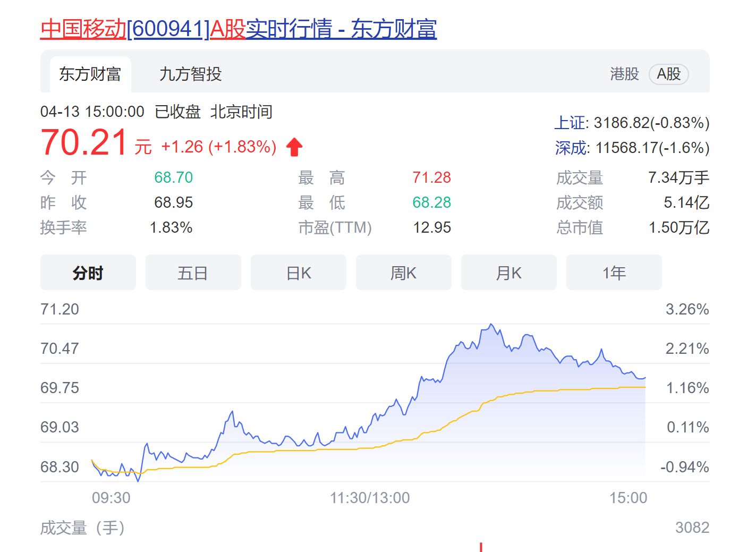Click the red up-arrow price icon
The height and width of the screenshot is (552, 756).
click(294, 147)
